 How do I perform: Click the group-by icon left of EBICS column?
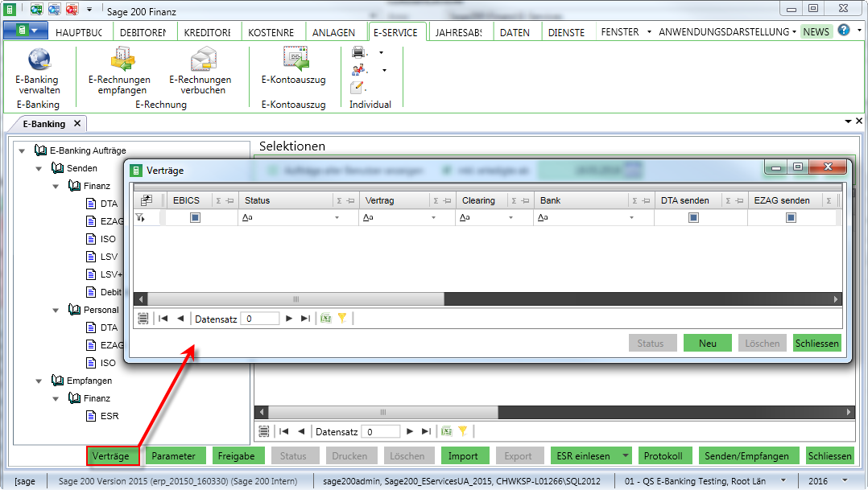[x=147, y=200]
